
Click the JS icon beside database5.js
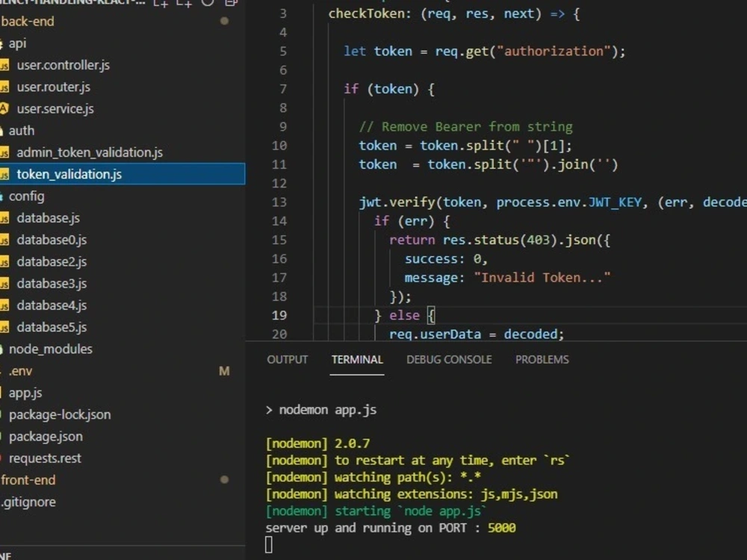pos(4,328)
